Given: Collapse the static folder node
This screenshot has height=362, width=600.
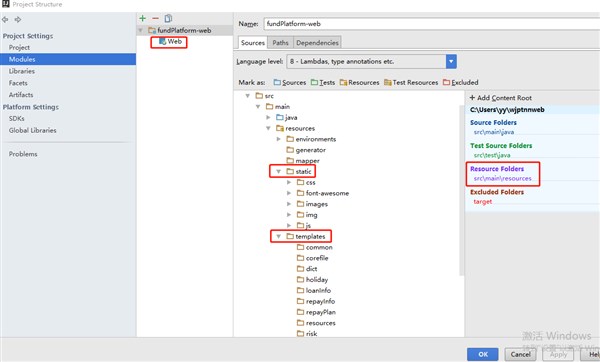Looking at the screenshot, I should tap(279, 171).
